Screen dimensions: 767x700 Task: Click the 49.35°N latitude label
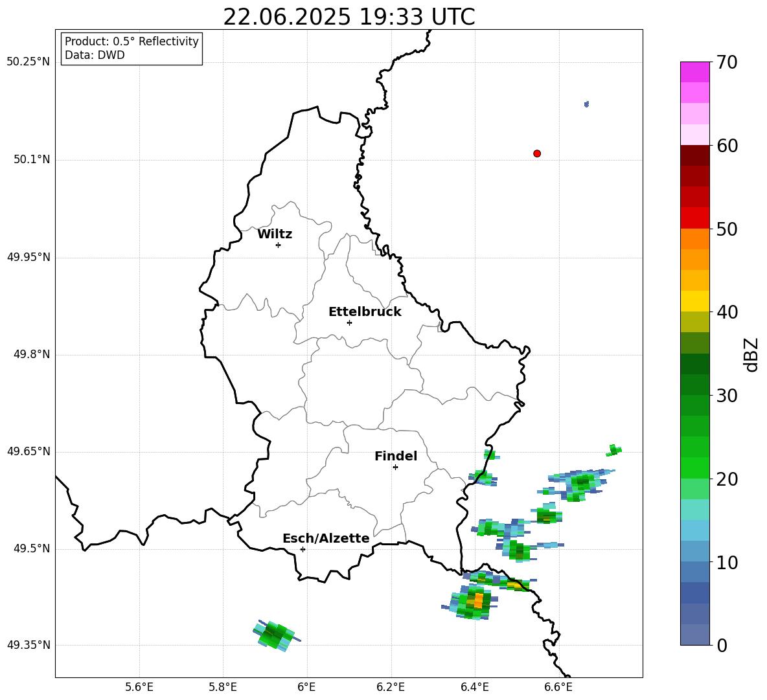pyautogui.click(x=29, y=645)
